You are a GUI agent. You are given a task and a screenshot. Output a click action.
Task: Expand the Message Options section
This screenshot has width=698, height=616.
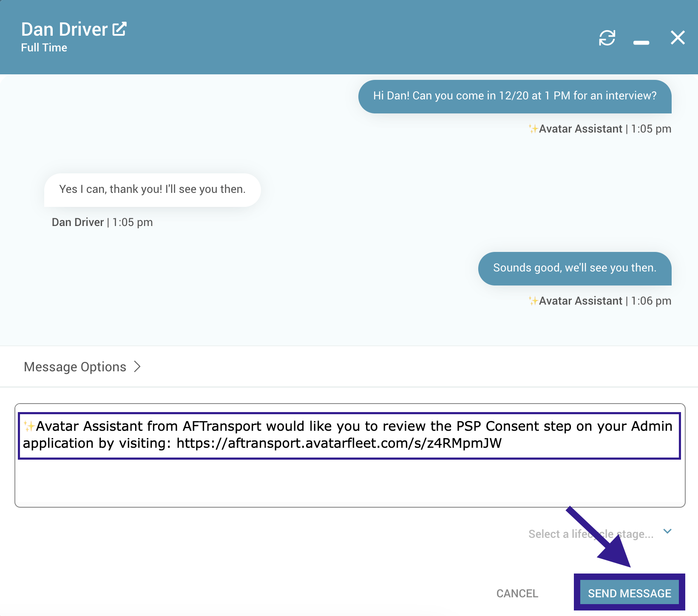click(75, 367)
